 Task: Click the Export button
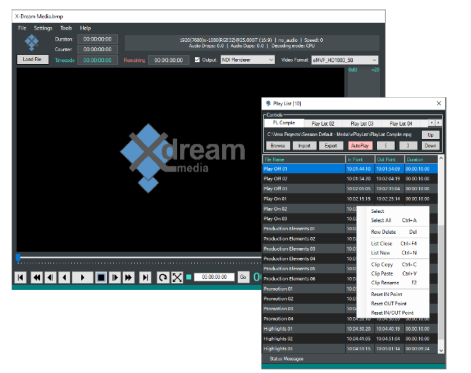(x=331, y=146)
